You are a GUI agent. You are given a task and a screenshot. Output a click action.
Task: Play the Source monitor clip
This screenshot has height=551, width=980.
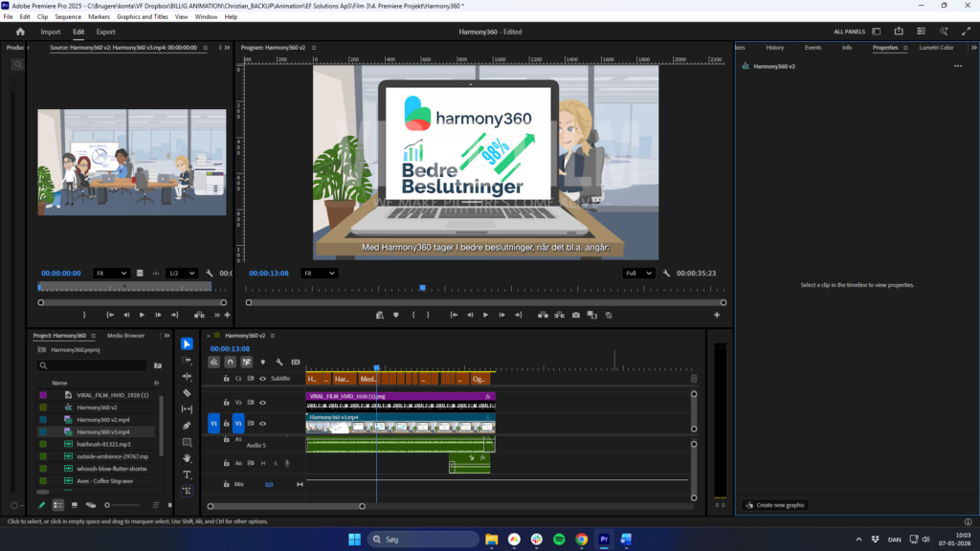[142, 315]
